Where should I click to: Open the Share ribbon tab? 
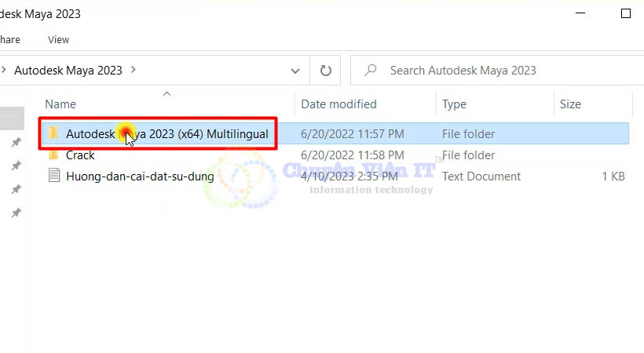tap(9, 39)
